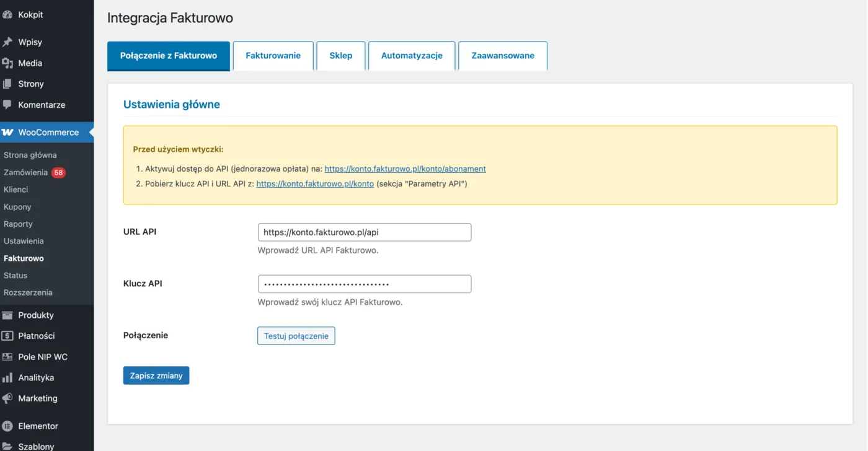Open Klienci submenu item
Screen dimensions: 868x451
click(x=16, y=190)
